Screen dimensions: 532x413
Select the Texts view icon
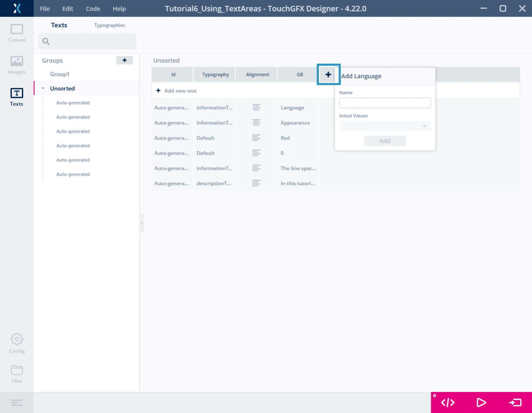click(17, 97)
